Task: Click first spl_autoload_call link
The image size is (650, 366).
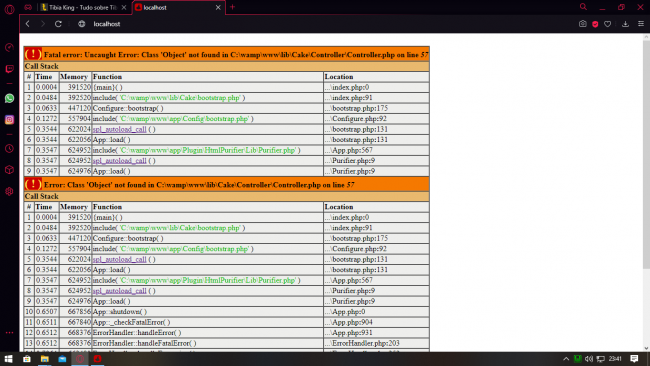Action: pyautogui.click(x=119, y=129)
